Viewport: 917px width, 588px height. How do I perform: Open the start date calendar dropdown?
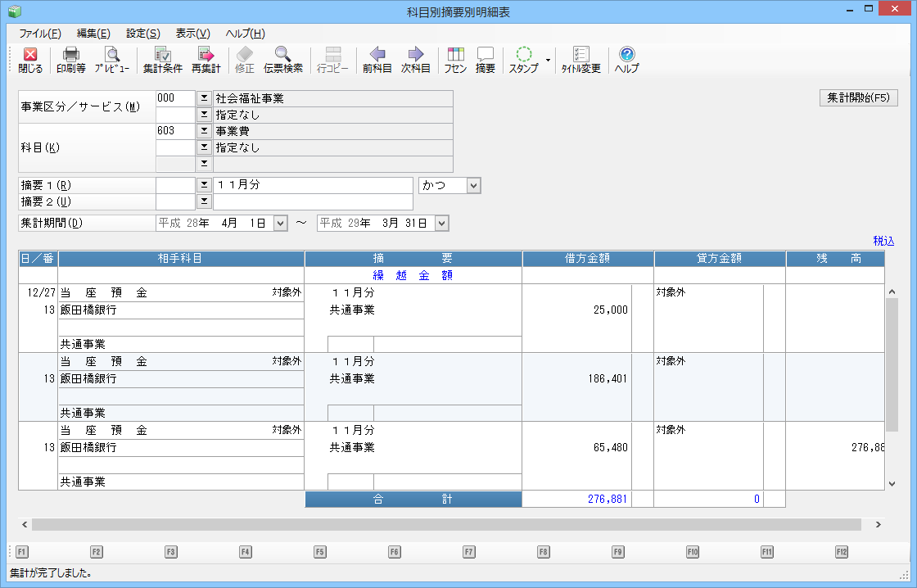280,223
